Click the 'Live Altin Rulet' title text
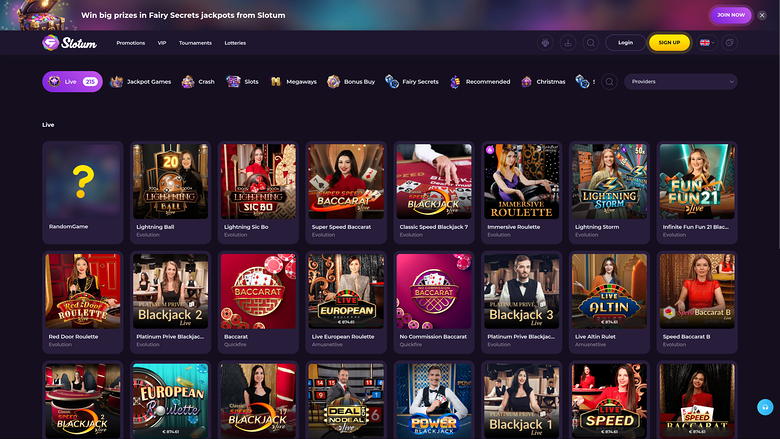Viewport: 780px width, 439px height. 595,337
